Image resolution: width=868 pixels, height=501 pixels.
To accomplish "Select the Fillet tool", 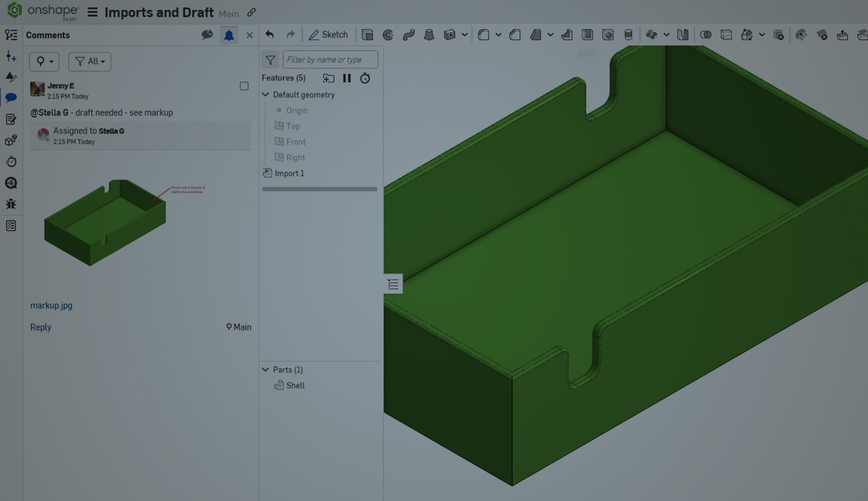I will point(483,34).
